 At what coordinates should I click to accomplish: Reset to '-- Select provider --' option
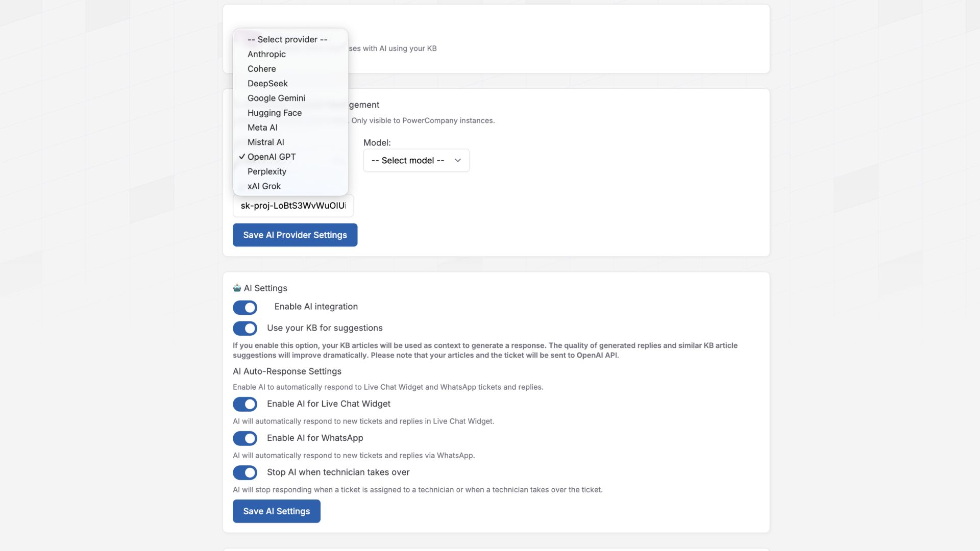click(287, 39)
